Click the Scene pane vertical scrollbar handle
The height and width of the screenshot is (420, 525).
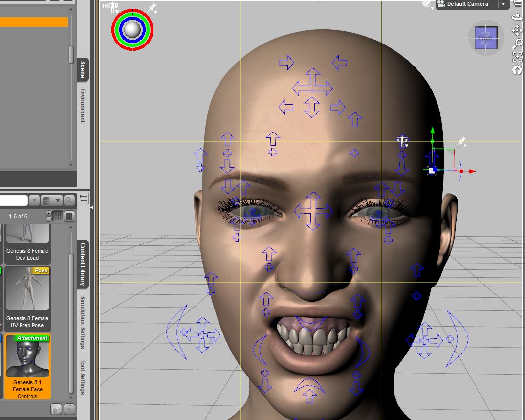[x=71, y=55]
